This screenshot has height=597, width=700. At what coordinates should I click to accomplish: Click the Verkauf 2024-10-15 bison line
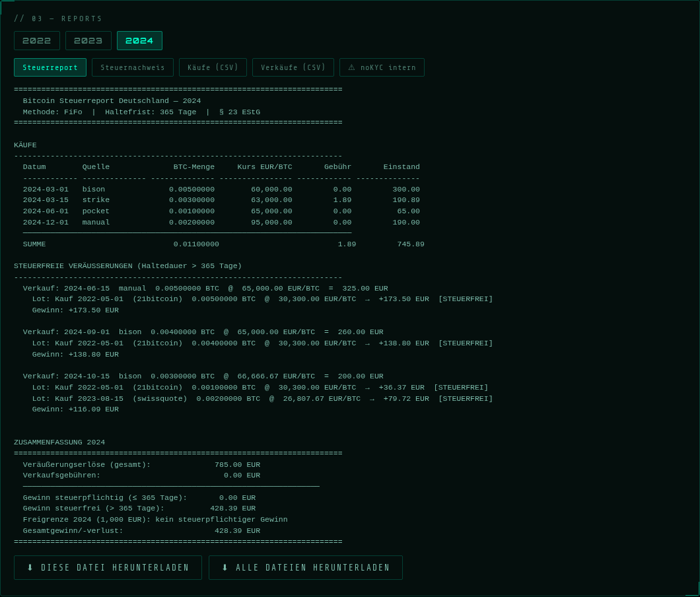click(x=203, y=376)
